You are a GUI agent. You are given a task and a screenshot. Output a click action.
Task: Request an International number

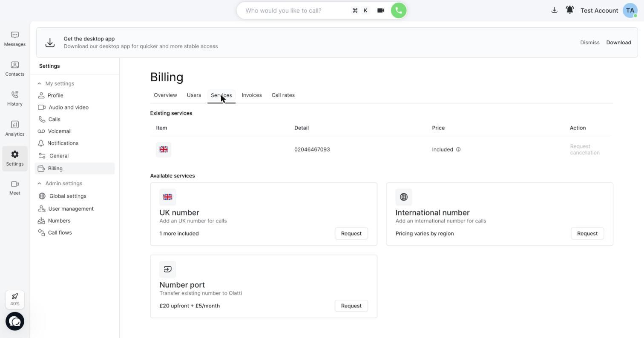(587, 234)
